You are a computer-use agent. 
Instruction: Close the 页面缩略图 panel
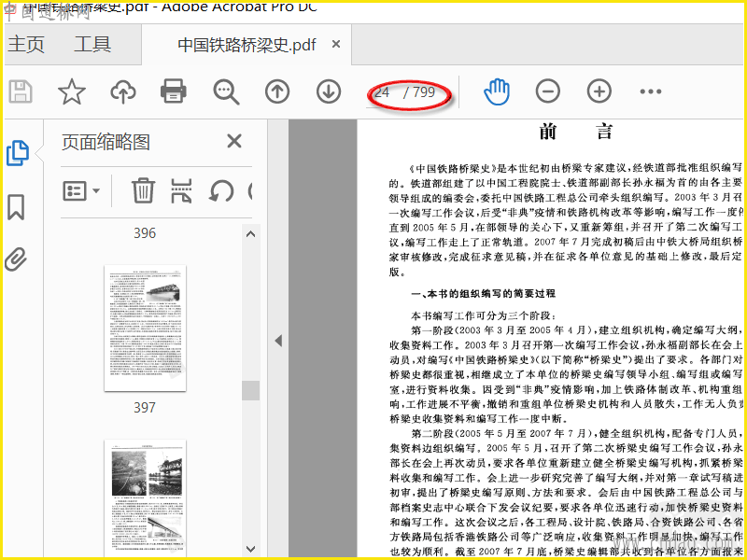click(234, 141)
